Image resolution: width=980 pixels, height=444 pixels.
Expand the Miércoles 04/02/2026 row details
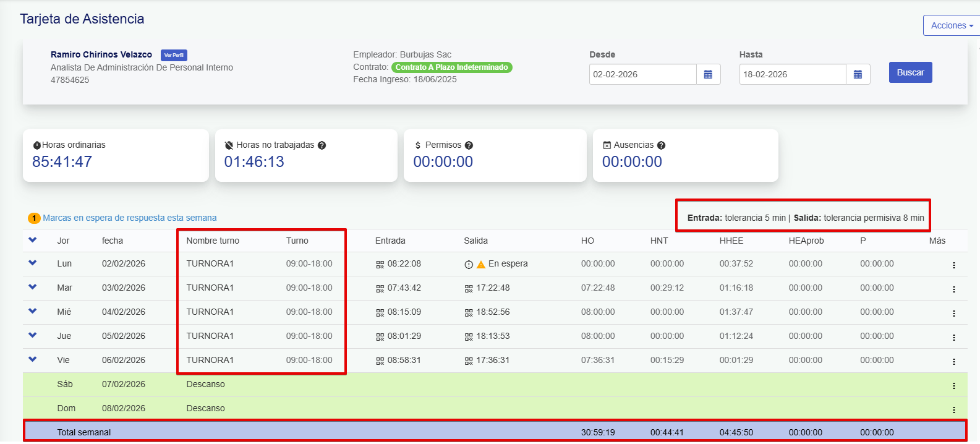pos(33,311)
